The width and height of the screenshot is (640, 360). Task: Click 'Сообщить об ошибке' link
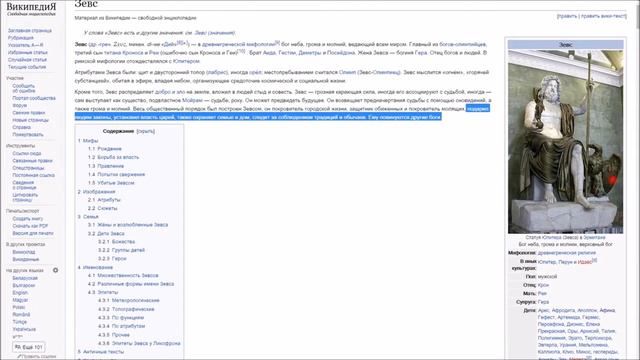pos(24,89)
